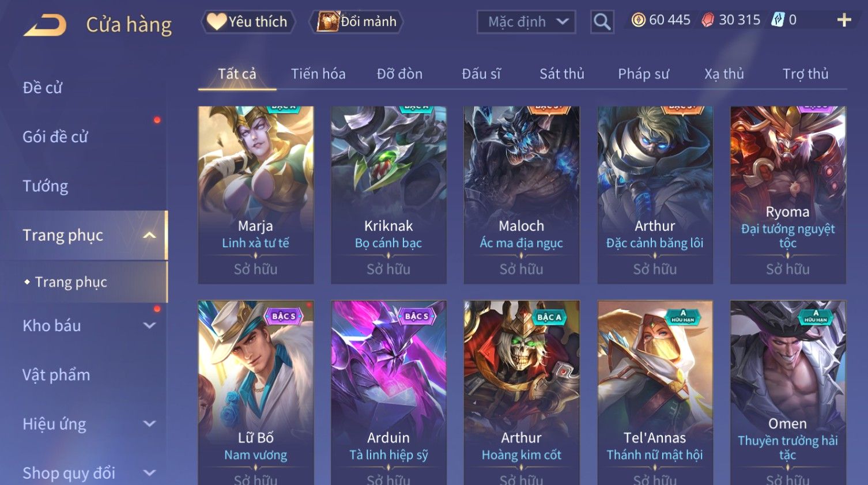Click the golden back arrow icon
Viewport: 868px width, 485px height.
click(45, 25)
